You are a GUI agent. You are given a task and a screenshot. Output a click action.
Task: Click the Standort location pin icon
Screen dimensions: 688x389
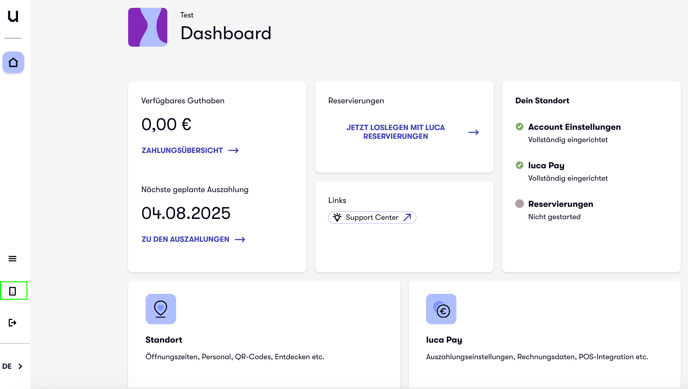(x=161, y=309)
